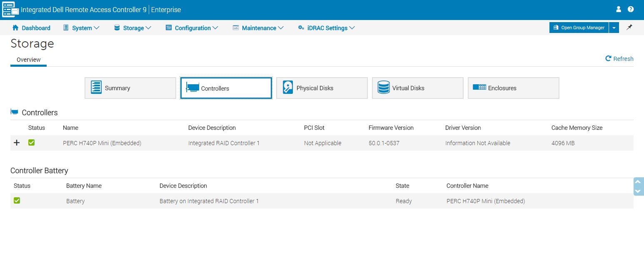This screenshot has height=277, width=644.
Task: Click the pin icon beside Group Manager
Action: 629,28
